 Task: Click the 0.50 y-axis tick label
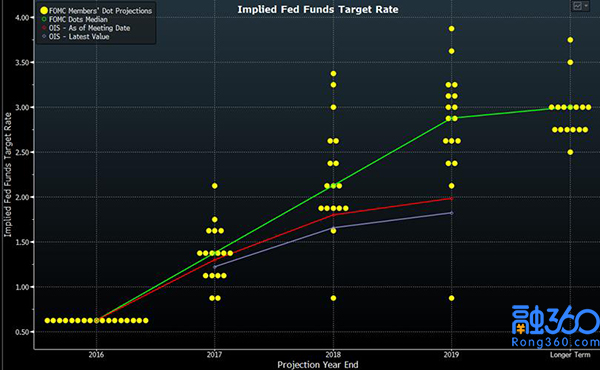tap(22, 332)
